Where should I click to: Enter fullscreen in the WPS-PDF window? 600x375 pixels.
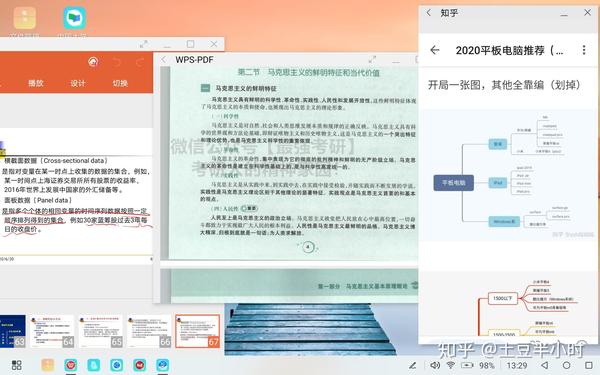pos(372,60)
